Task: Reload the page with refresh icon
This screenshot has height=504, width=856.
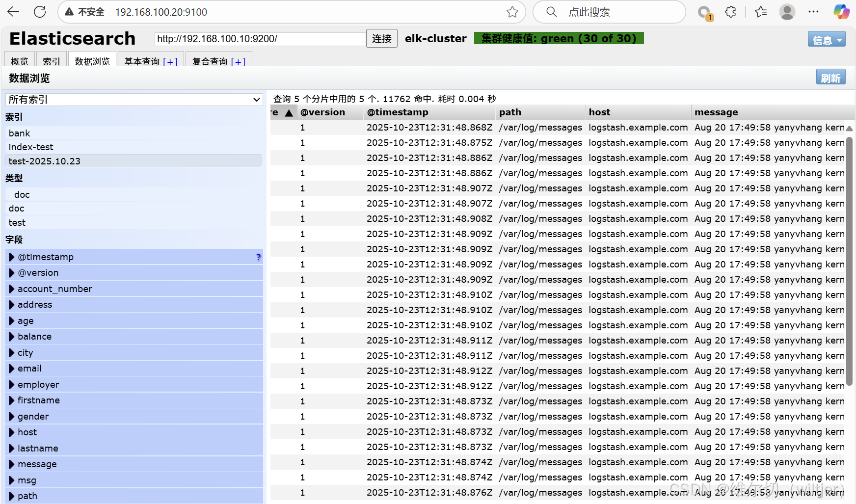Action: click(40, 12)
